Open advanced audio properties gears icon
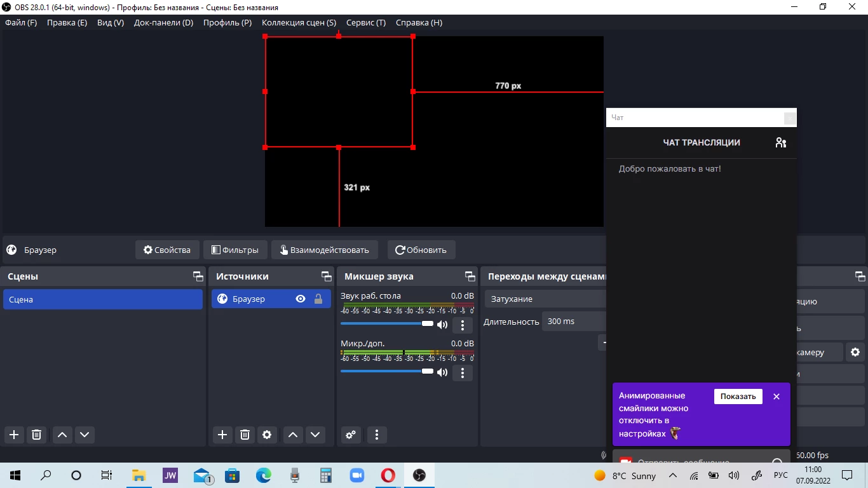Viewport: 868px width, 488px height. tap(351, 435)
